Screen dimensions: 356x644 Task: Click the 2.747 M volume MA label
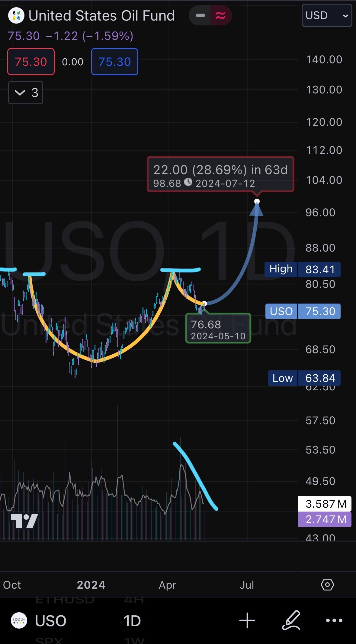[325, 519]
